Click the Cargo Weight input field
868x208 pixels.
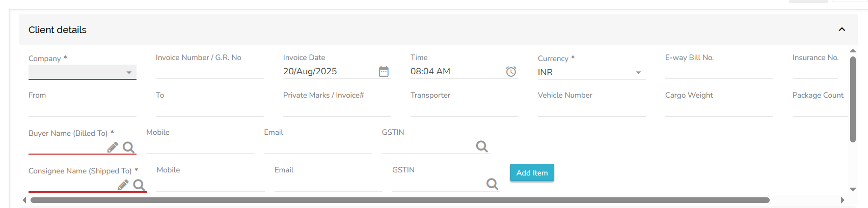[x=719, y=109]
